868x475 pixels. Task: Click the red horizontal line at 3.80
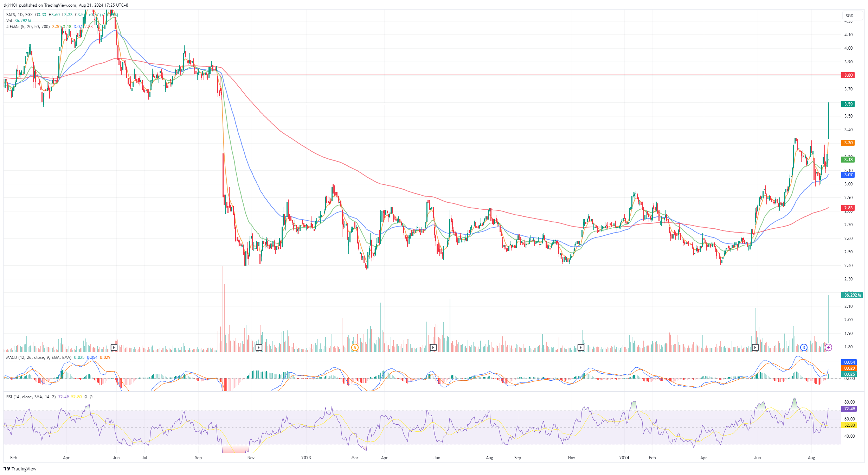click(422, 75)
